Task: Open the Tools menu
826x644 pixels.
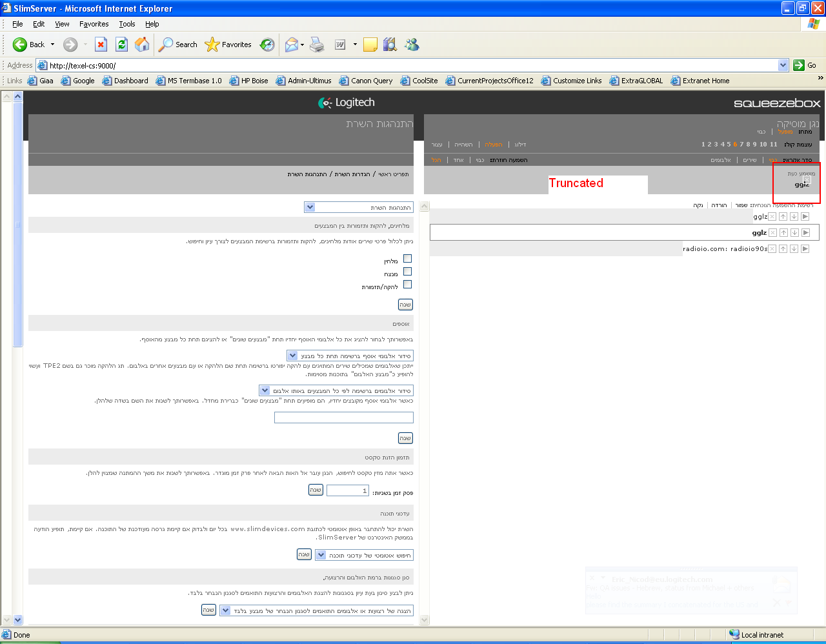Action: tap(126, 24)
